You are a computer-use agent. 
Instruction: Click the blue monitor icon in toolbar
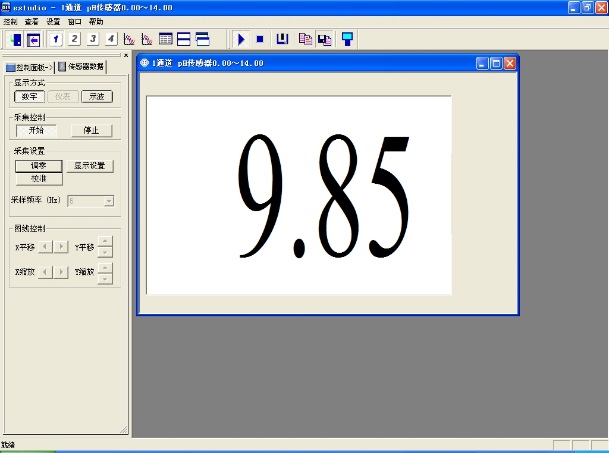pyautogui.click(x=347, y=39)
